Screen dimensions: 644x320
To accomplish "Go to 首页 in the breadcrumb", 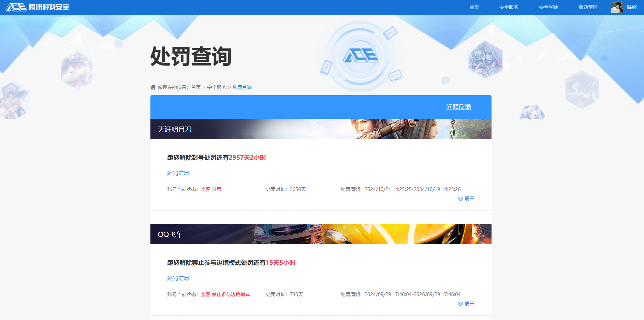I will (196, 87).
